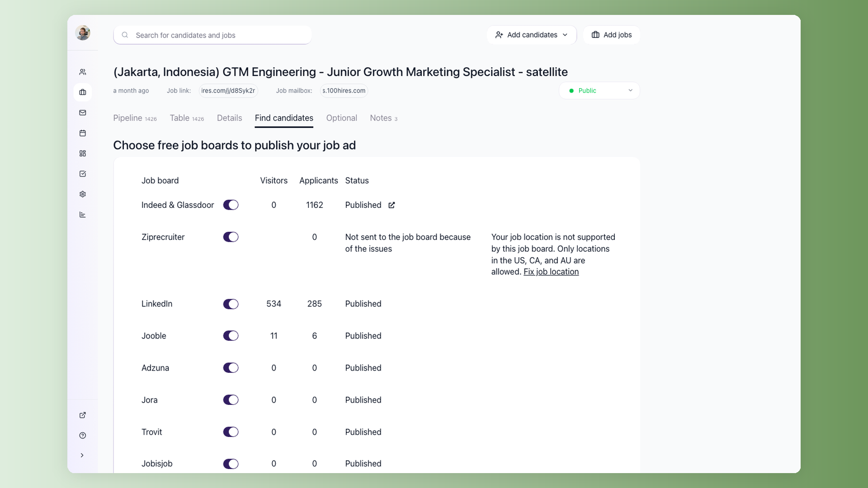
Task: Click the 'a month ago' timestamp
Action: 131,91
